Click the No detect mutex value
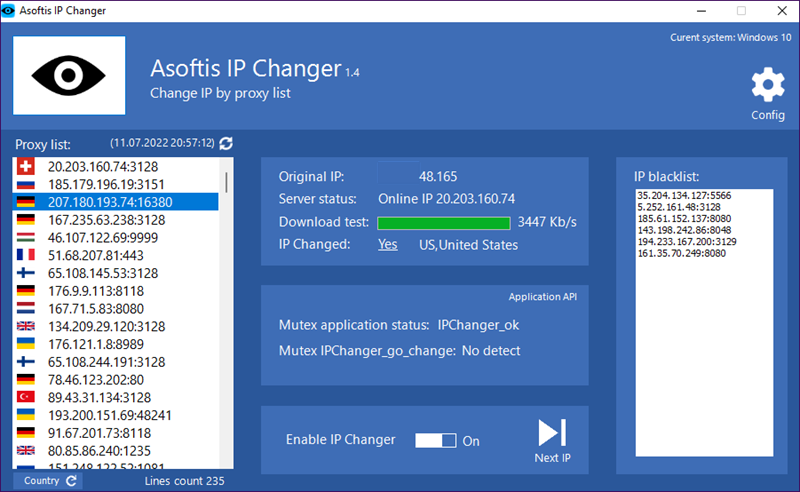Screen dimensions: 800x492 click(491, 351)
